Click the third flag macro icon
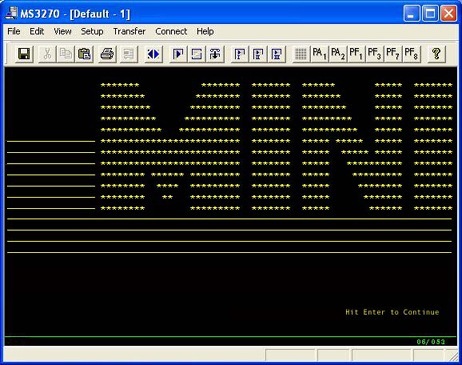Screen dimensions: 462x365 pos(277,54)
